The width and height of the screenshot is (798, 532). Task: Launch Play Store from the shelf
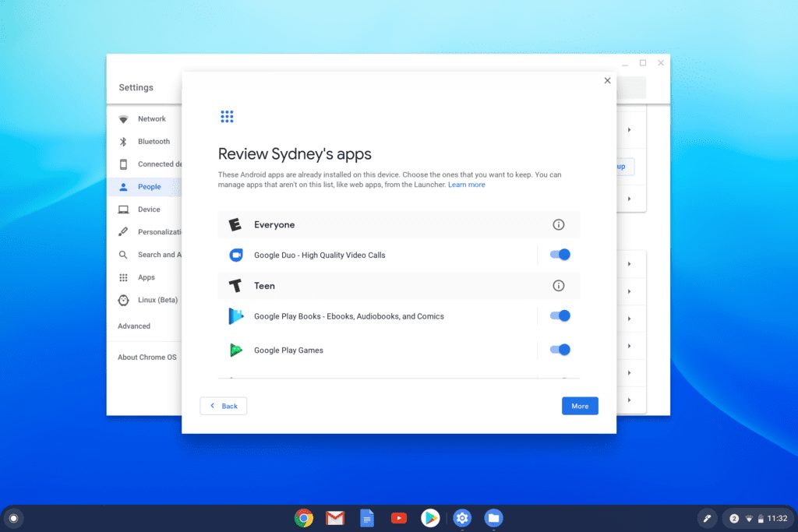[x=430, y=518]
